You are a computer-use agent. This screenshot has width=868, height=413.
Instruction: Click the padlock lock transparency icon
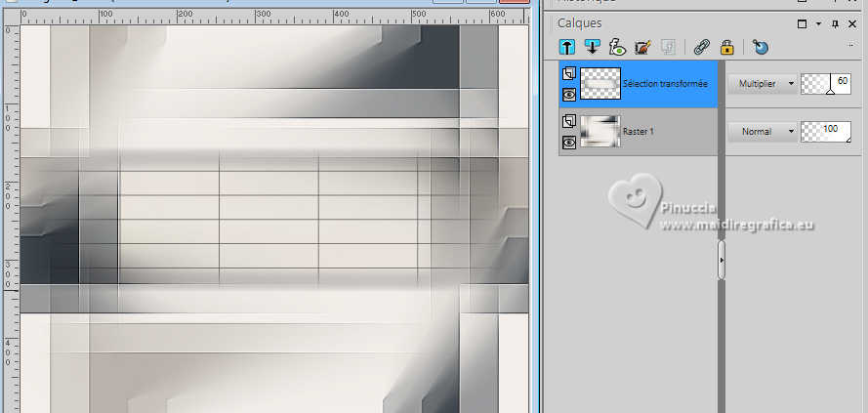point(726,48)
